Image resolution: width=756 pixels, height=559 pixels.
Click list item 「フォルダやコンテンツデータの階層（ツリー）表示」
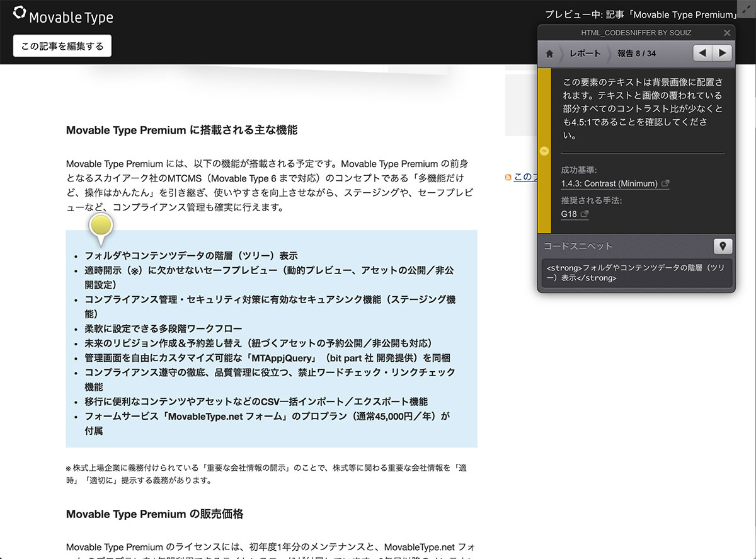[x=191, y=256]
